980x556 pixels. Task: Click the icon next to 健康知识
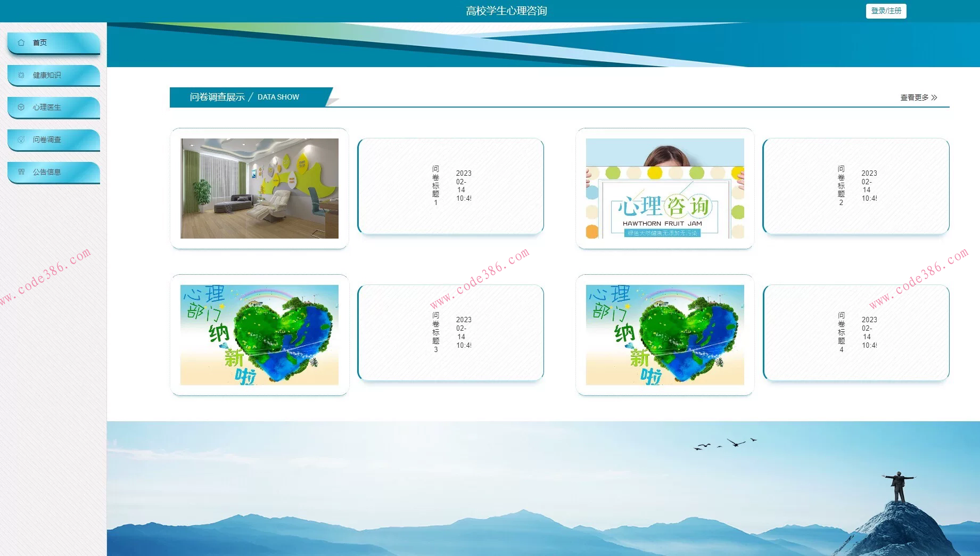(21, 75)
